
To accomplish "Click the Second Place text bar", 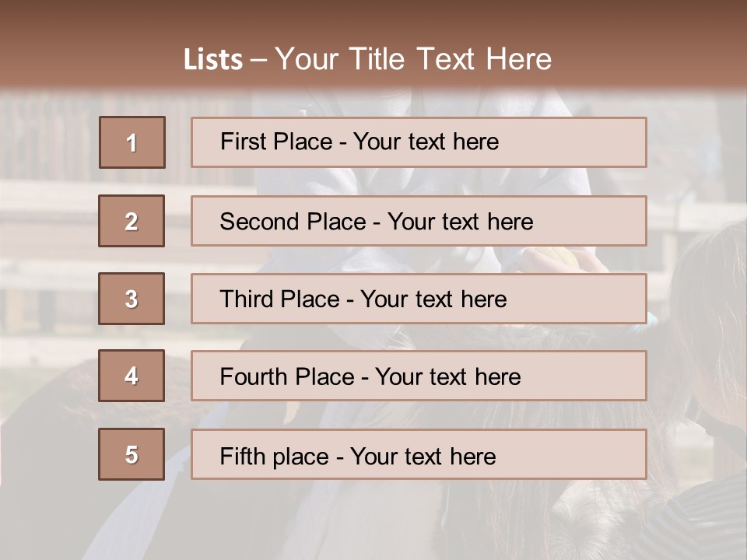I will coord(419,221).
